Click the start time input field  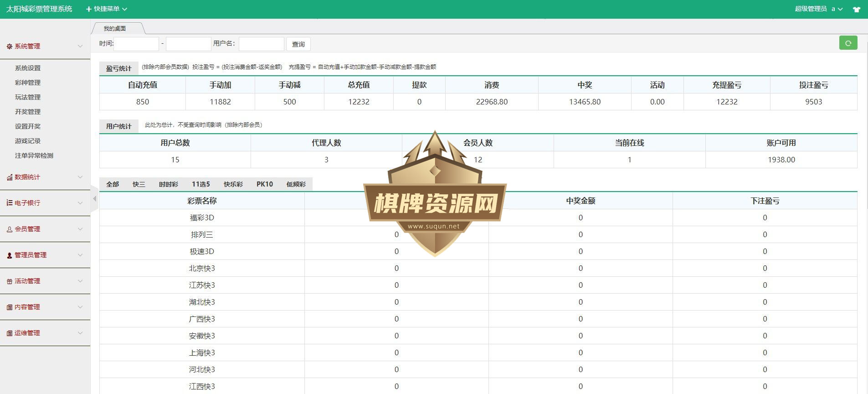pyautogui.click(x=136, y=44)
